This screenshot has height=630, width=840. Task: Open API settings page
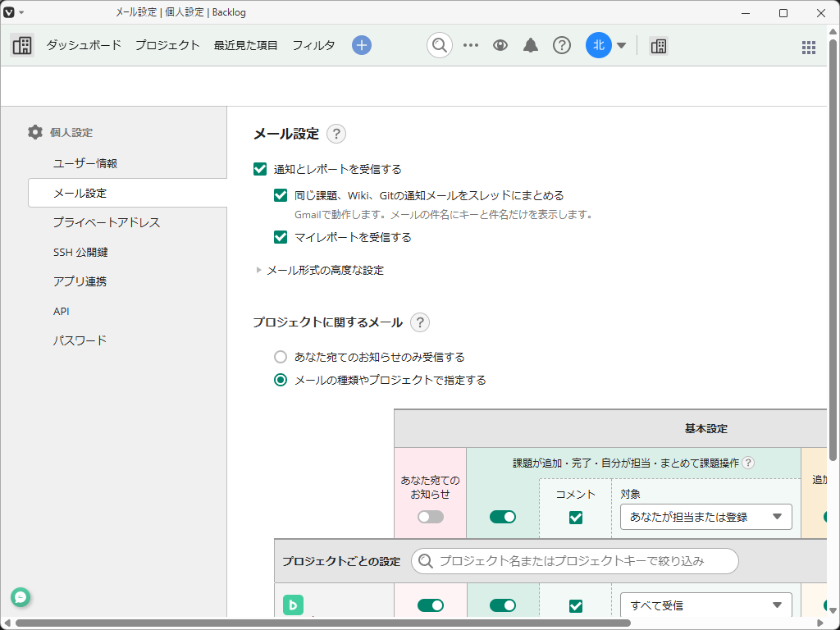pos(61,311)
